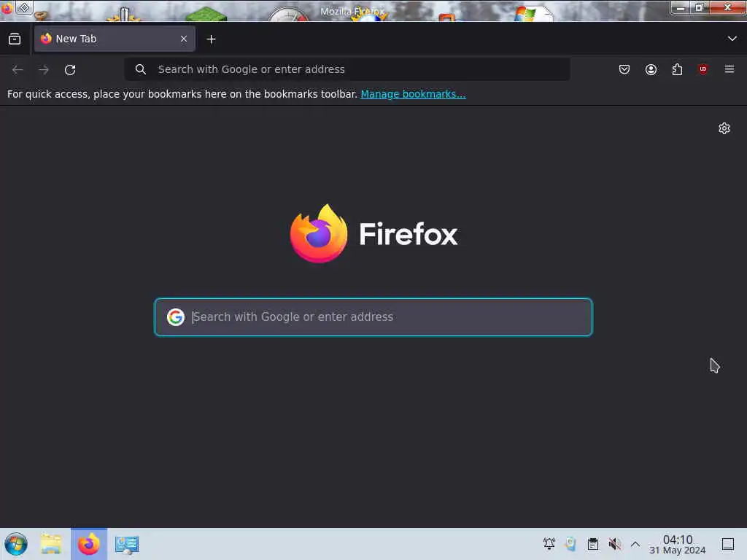Viewport: 747px width, 560px height.
Task: Save to Pocket icon
Action: tap(624, 69)
